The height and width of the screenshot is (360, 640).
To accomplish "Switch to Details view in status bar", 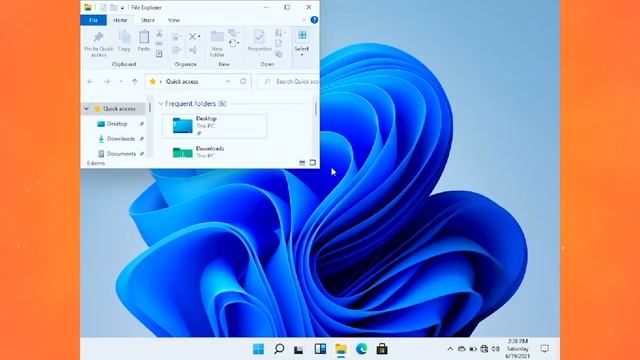I will [302, 163].
